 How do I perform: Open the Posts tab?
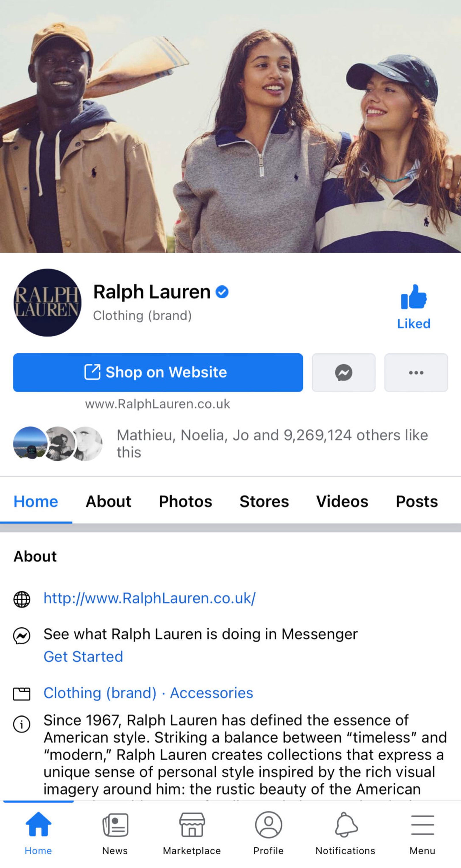point(417,501)
